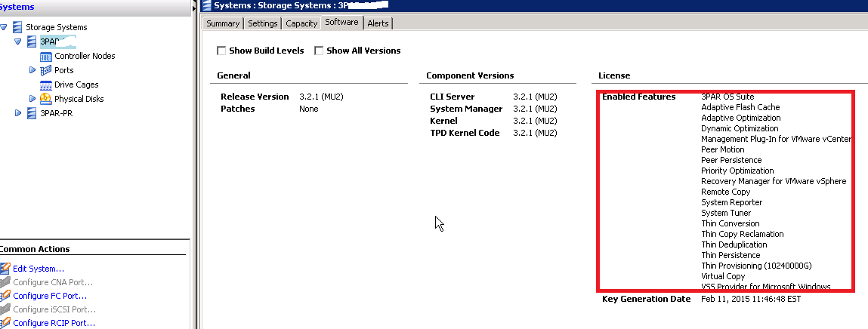The width and height of the screenshot is (868, 329).
Task: Click the Configure CNA Port icon
Action: tap(5, 282)
